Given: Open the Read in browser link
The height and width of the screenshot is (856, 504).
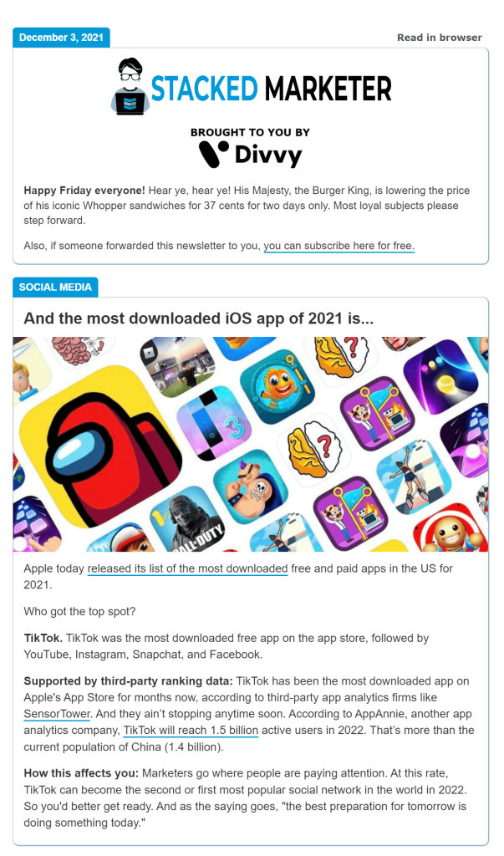Looking at the screenshot, I should click(439, 38).
